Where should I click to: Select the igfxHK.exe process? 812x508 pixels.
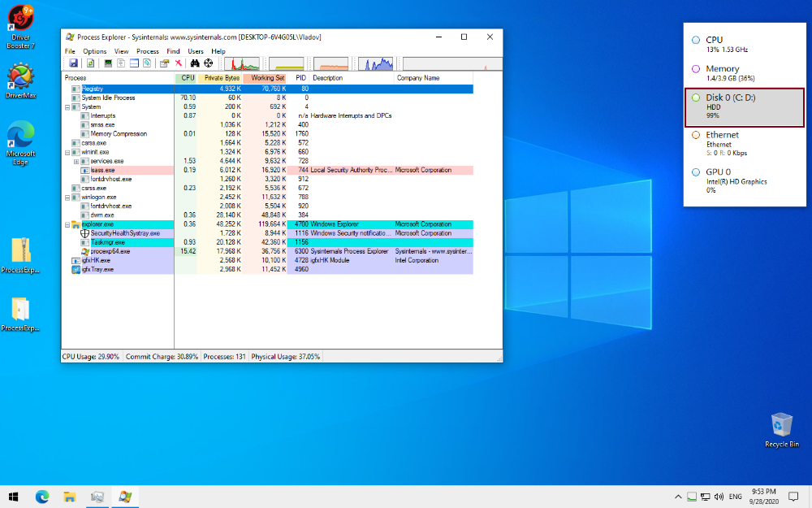pos(267,260)
